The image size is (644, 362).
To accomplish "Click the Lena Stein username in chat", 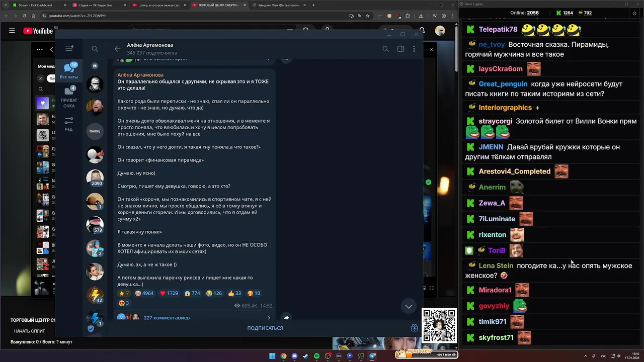I will [496, 265].
